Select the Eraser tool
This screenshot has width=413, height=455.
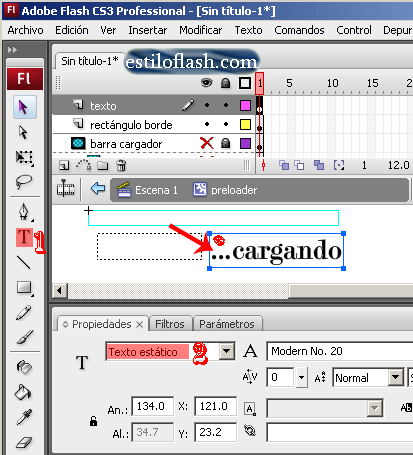24,442
